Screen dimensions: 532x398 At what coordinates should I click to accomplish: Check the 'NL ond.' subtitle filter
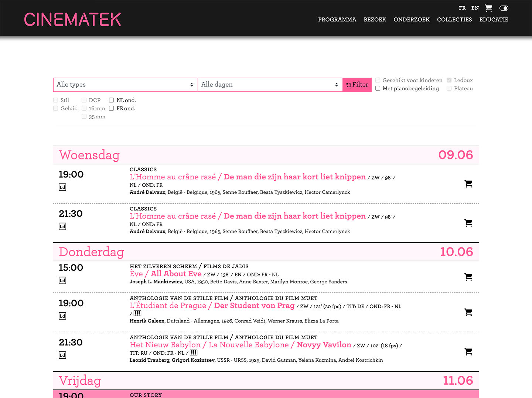click(x=112, y=100)
